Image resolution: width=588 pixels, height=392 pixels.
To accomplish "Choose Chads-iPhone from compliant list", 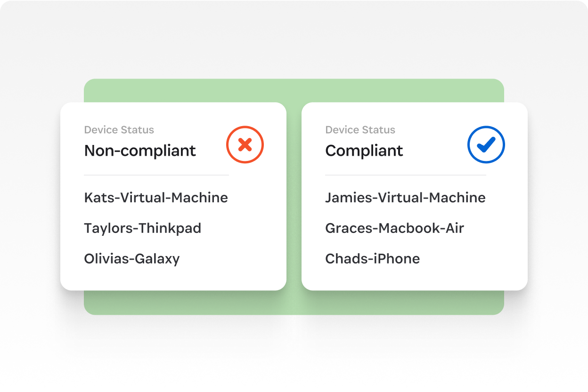I will [x=373, y=259].
